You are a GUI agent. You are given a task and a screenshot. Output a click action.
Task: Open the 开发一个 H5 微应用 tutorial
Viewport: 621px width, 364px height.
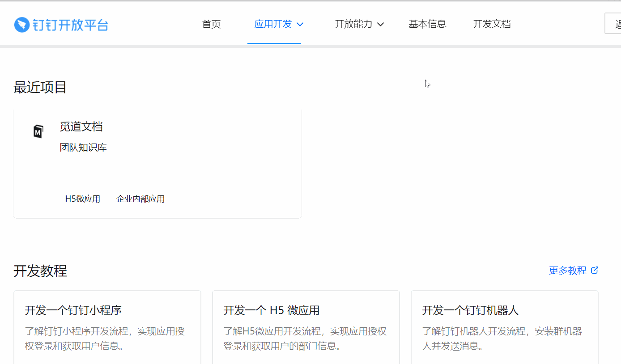point(306,326)
